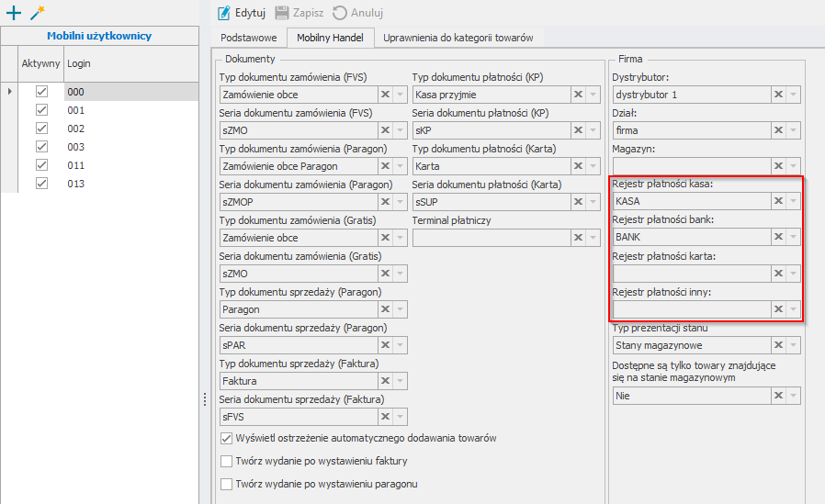Check Twórz wydanie po wystawieniu paragonu

[227, 484]
